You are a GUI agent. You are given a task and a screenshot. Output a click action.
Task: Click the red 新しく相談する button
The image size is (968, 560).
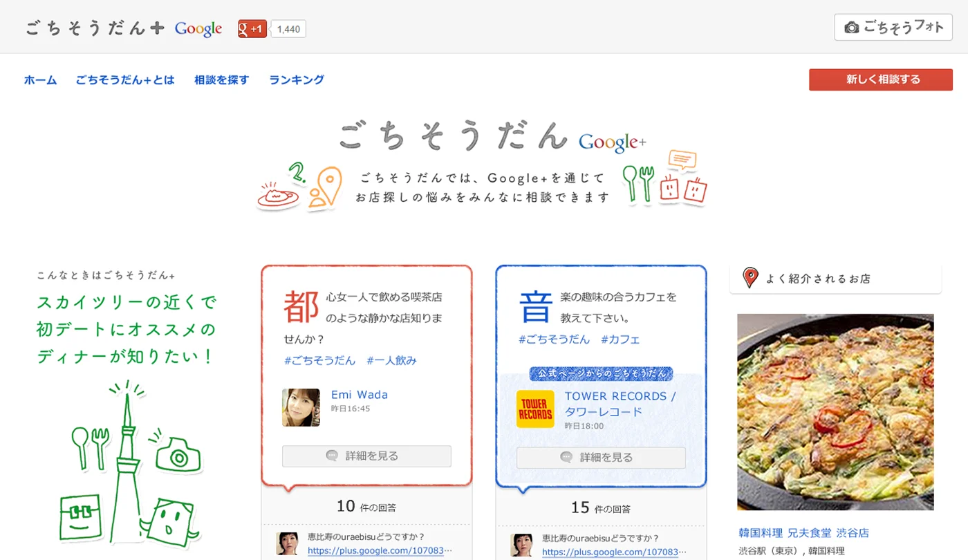coord(881,80)
